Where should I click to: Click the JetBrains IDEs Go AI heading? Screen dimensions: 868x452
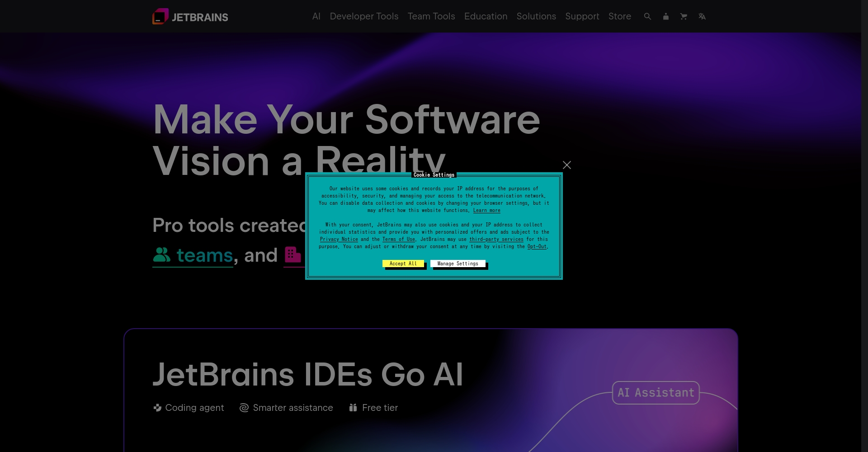click(308, 375)
